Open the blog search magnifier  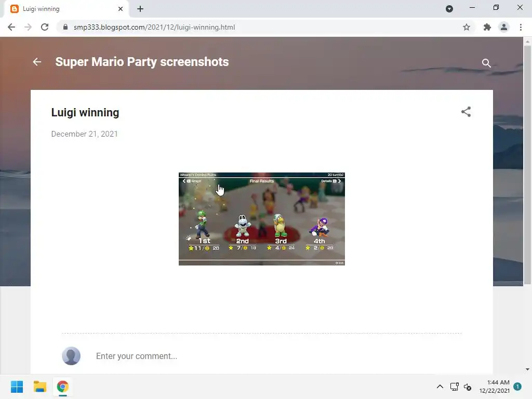point(486,63)
